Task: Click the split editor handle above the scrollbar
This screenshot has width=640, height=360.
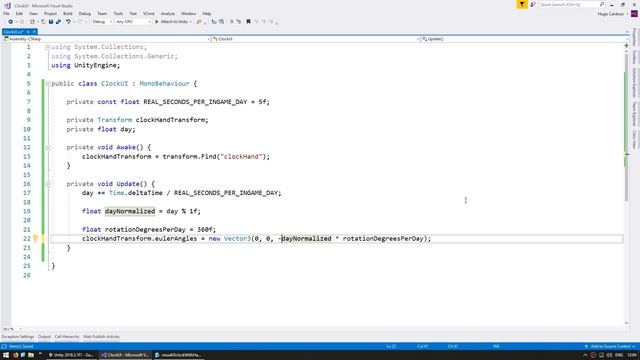Action: tap(627, 45)
